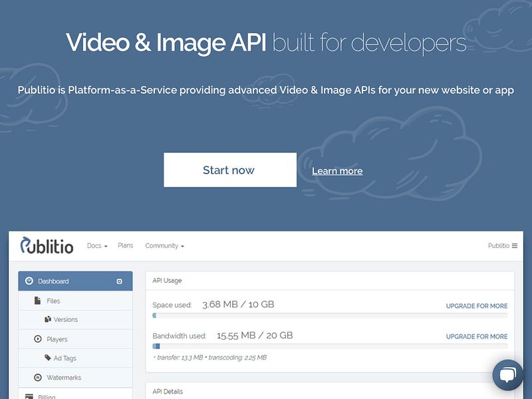Expand the Community dropdown menu
The height and width of the screenshot is (399, 532).
[164, 245]
